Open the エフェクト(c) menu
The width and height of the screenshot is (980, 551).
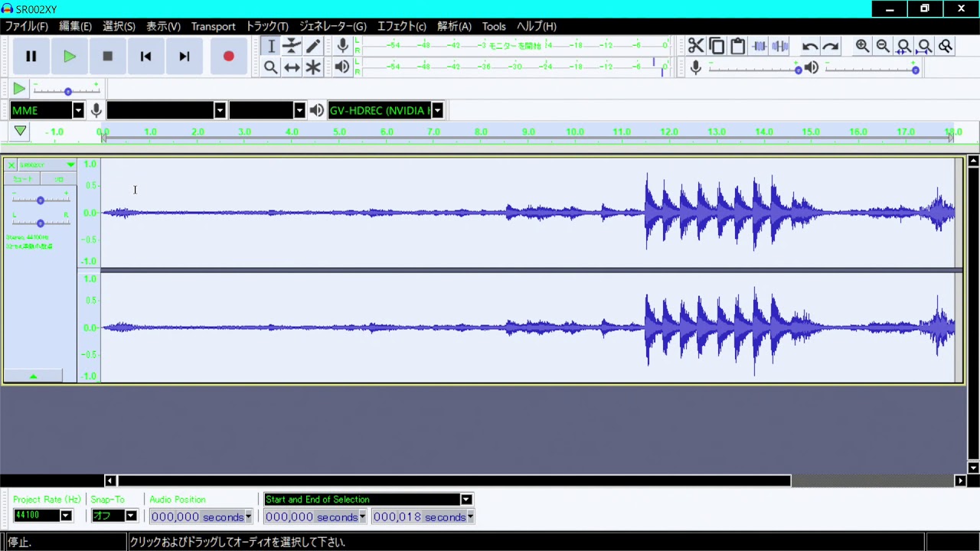click(x=401, y=26)
